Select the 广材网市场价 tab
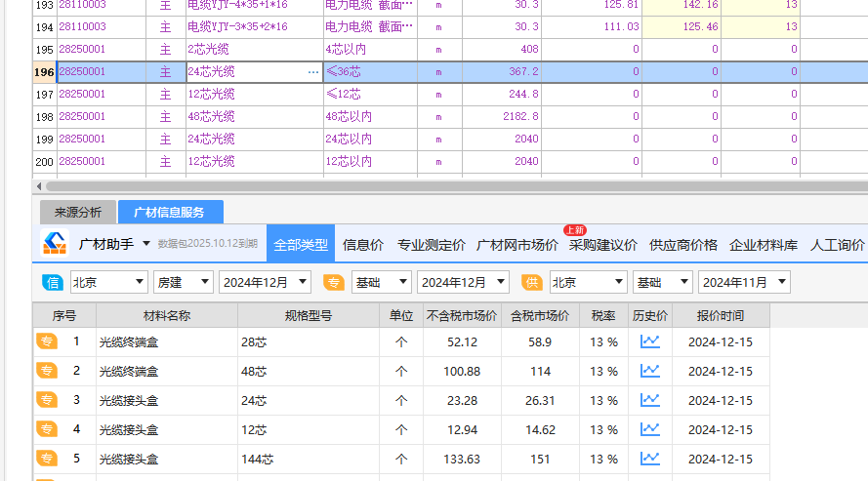The image size is (868, 481). click(517, 244)
